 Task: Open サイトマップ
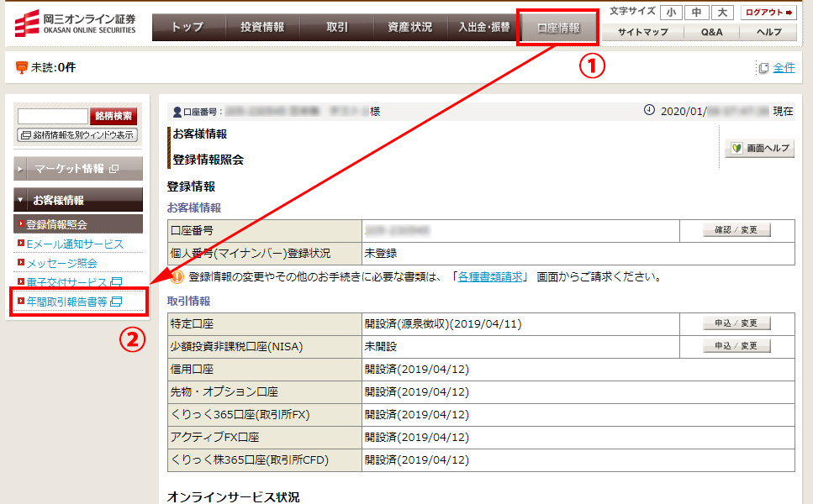[x=643, y=32]
